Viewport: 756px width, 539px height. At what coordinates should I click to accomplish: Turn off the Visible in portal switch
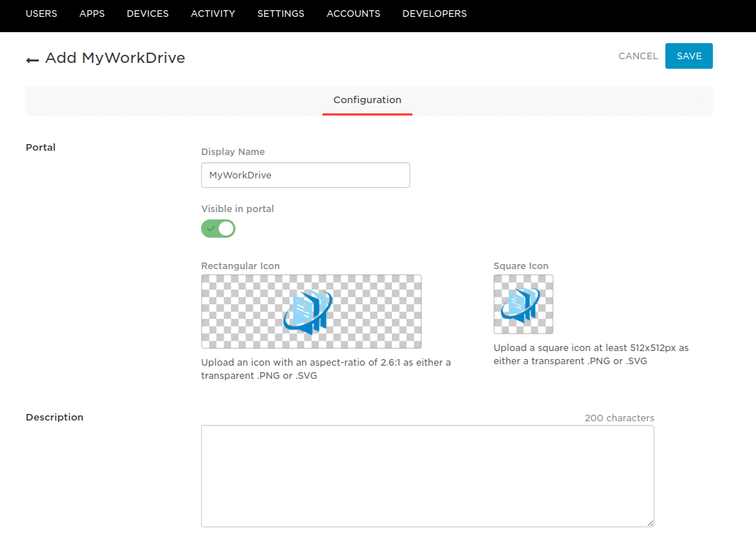point(218,229)
